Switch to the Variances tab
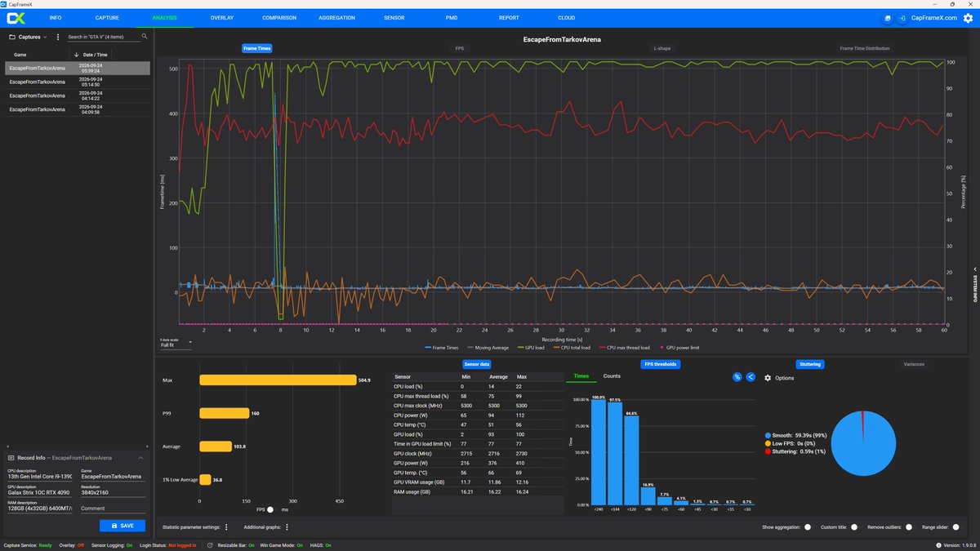The width and height of the screenshot is (980, 551). (914, 364)
